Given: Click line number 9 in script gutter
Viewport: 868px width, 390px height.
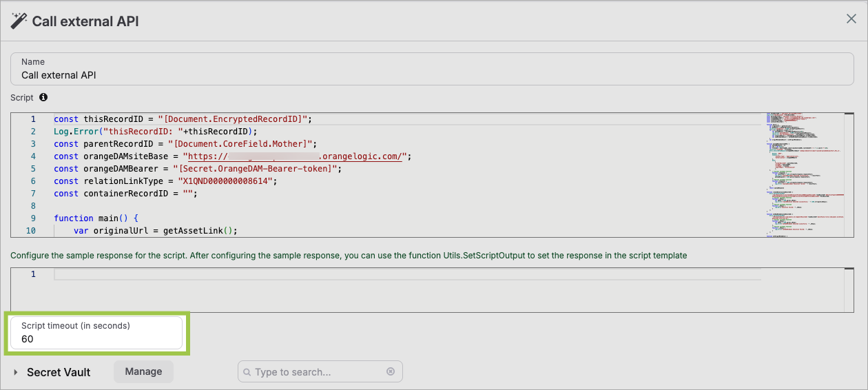Looking at the screenshot, I should click(33, 218).
